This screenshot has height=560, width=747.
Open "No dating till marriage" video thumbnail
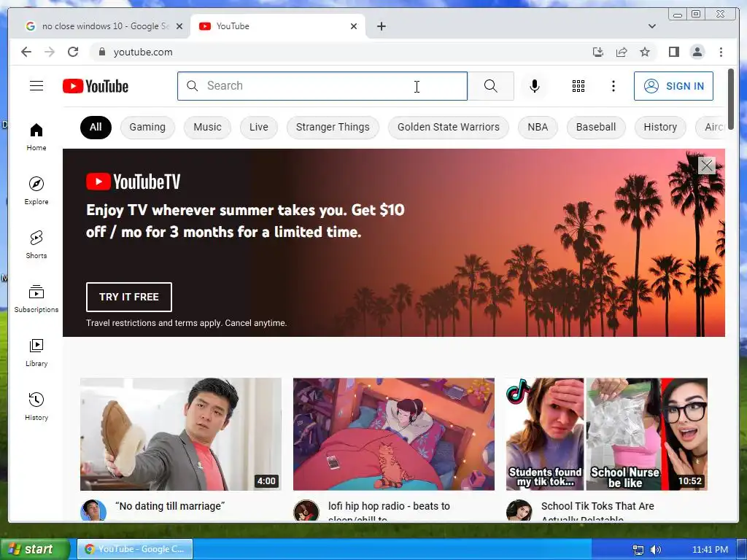181,434
